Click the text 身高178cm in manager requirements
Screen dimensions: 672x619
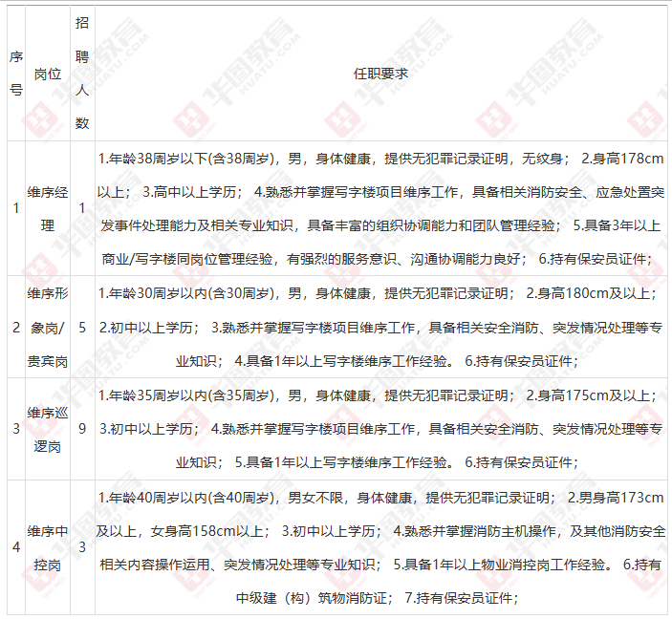pyautogui.click(x=627, y=159)
